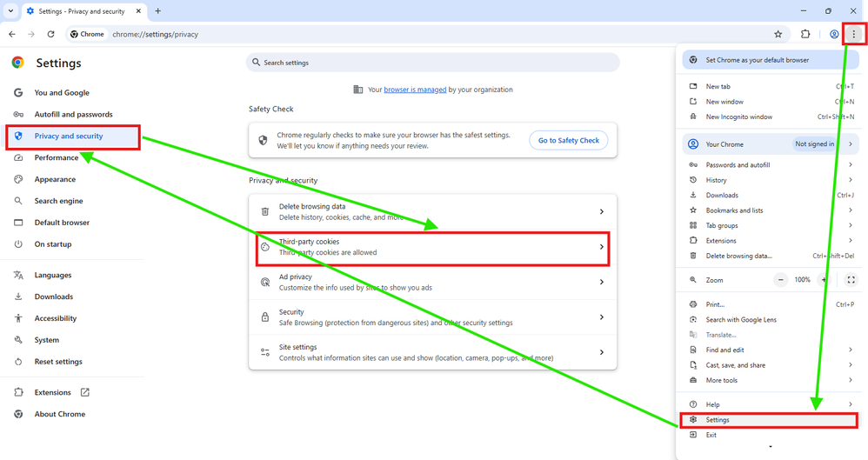This screenshot has height=460, width=868.
Task: Choose Exit in Chrome menu
Action: pos(771,435)
